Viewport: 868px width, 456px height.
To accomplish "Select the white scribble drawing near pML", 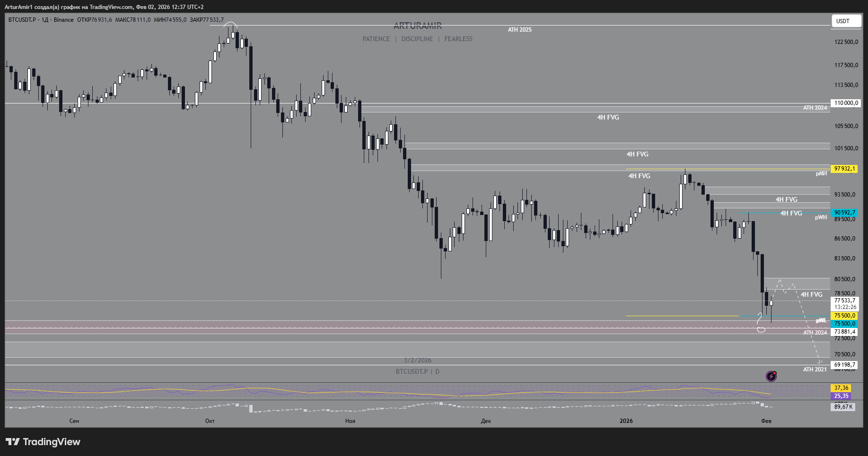I will (761, 323).
